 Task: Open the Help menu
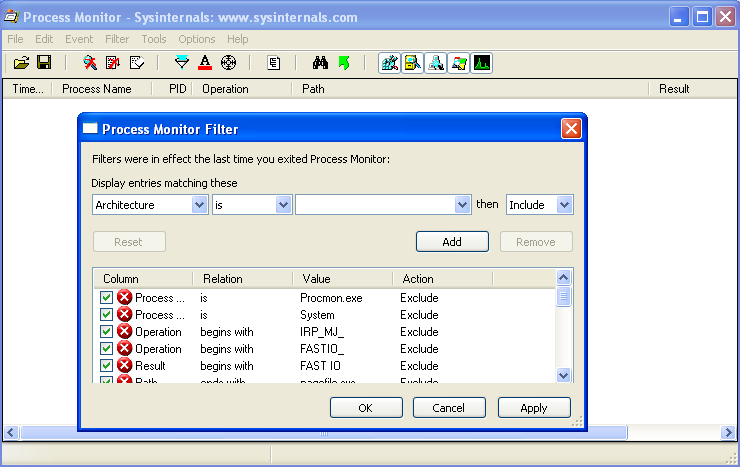coord(237,39)
